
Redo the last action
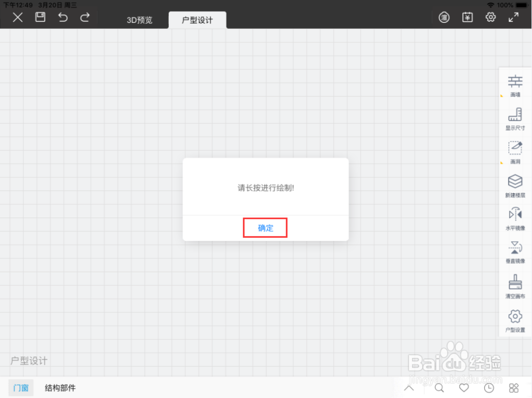coord(85,17)
